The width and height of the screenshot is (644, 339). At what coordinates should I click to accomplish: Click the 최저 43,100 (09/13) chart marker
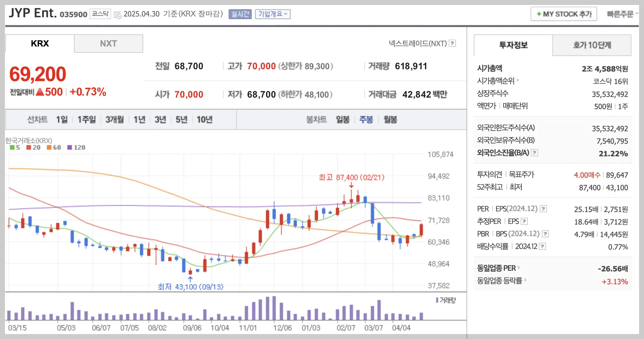[190, 287]
